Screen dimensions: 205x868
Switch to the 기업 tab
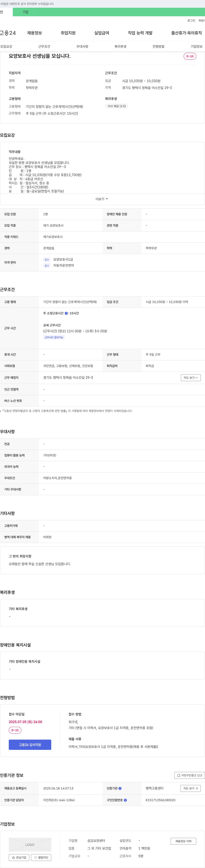tap(26, 12)
